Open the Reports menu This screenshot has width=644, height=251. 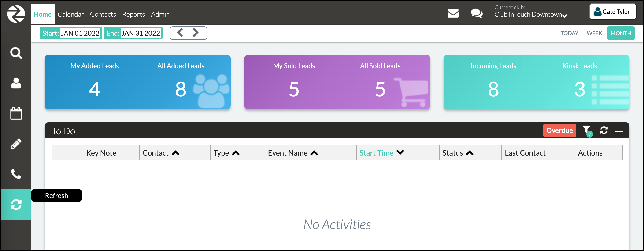(x=133, y=14)
